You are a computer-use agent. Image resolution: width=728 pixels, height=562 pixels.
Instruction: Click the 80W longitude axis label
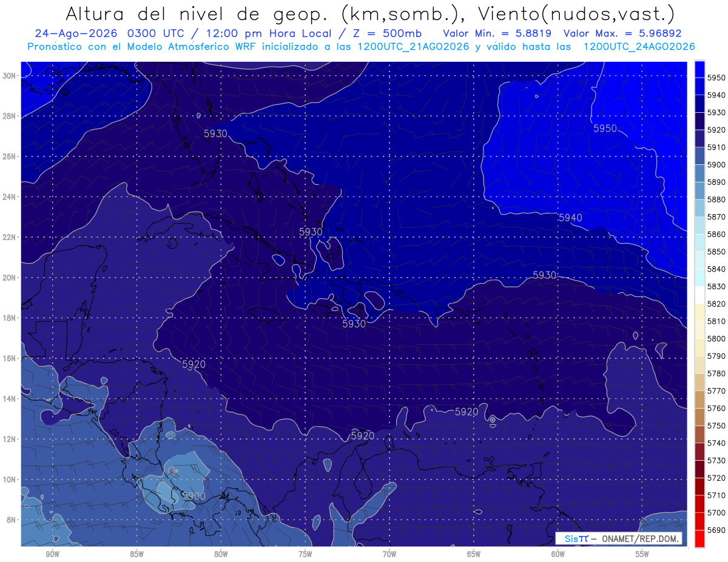click(x=221, y=554)
